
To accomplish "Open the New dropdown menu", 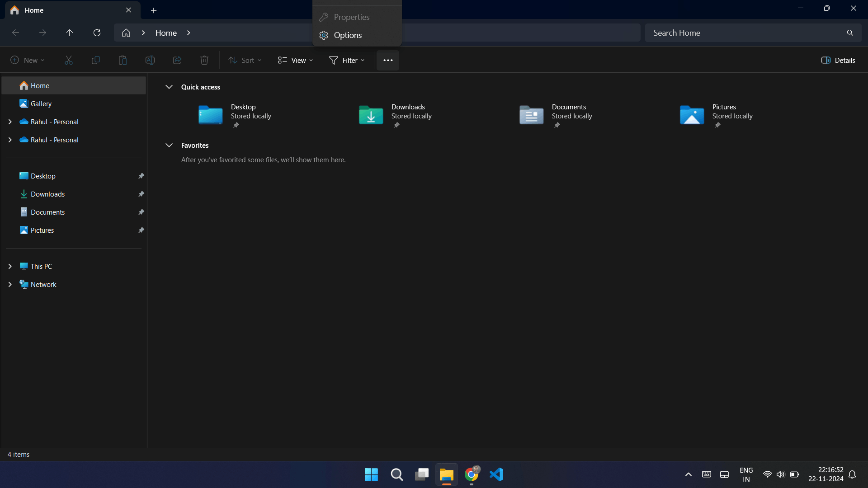I will [27, 60].
